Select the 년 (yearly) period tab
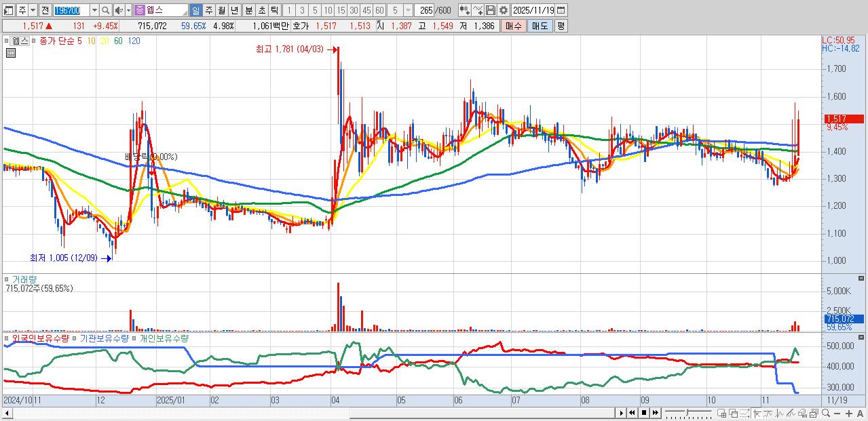The image size is (868, 421). click(234, 10)
